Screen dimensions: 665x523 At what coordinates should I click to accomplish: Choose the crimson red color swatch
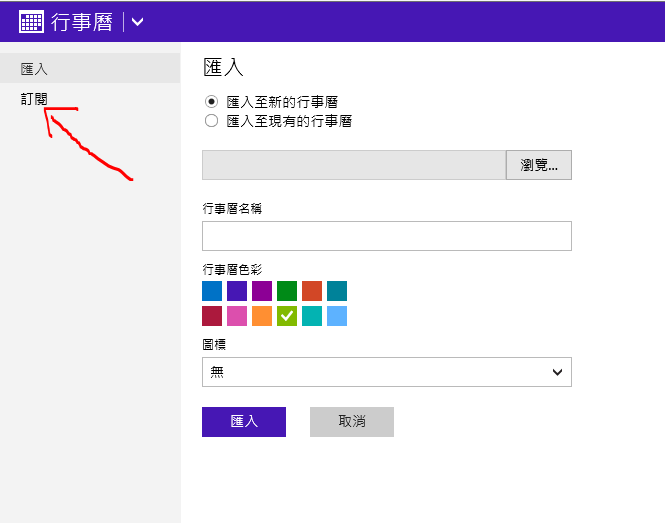[x=212, y=316]
